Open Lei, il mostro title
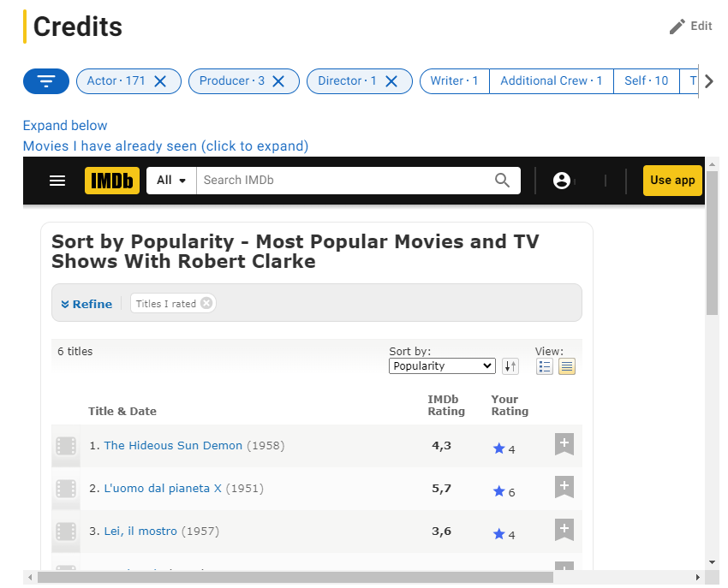Image resolution: width=728 pixels, height=588 pixels. click(x=140, y=531)
